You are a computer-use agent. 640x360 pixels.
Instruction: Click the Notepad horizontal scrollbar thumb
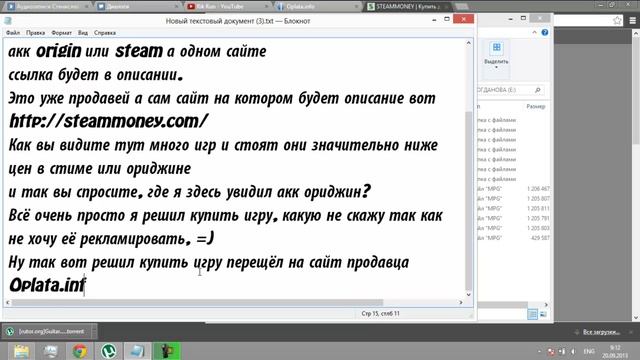[197, 302]
